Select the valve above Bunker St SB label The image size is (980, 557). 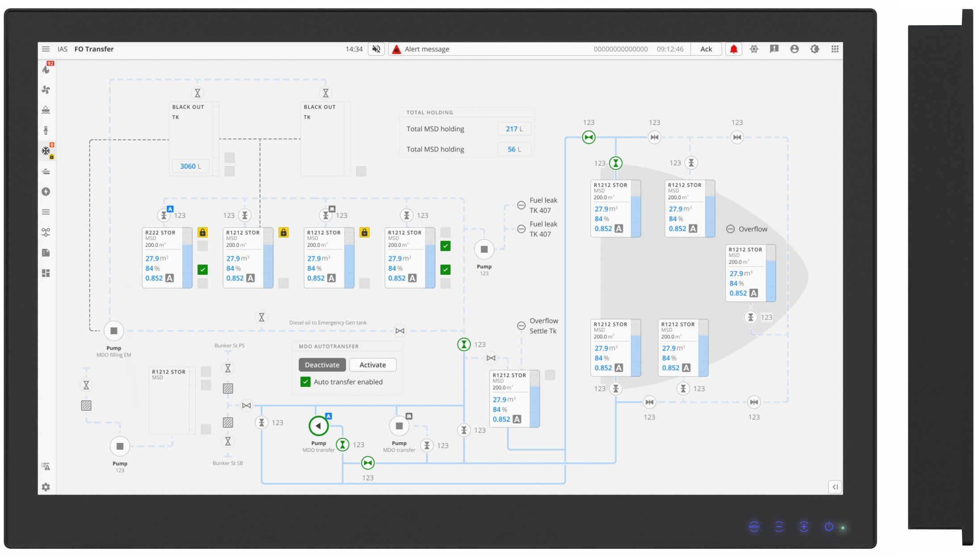[x=228, y=441]
